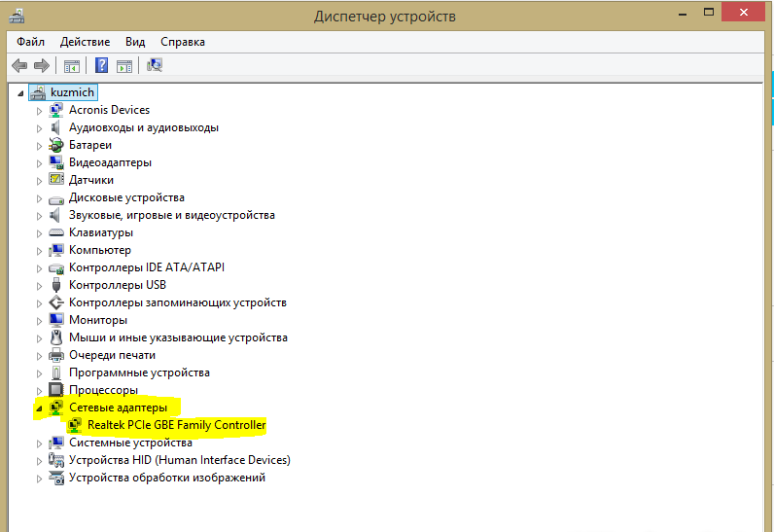774x532 pixels.
Task: Select the Датчики label
Action: [x=91, y=180]
